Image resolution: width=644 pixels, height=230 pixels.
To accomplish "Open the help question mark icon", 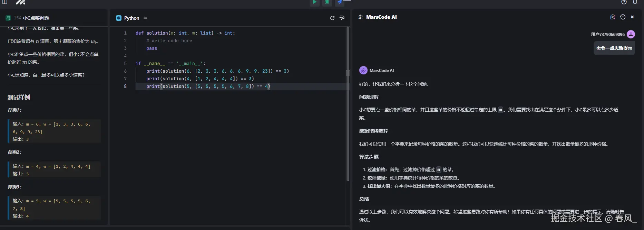I will pyautogui.click(x=624, y=2).
